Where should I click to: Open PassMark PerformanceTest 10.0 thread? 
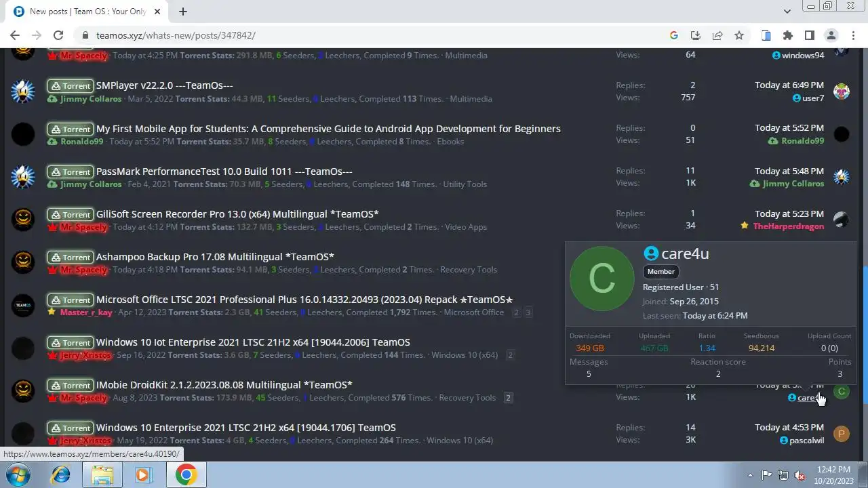(224, 171)
